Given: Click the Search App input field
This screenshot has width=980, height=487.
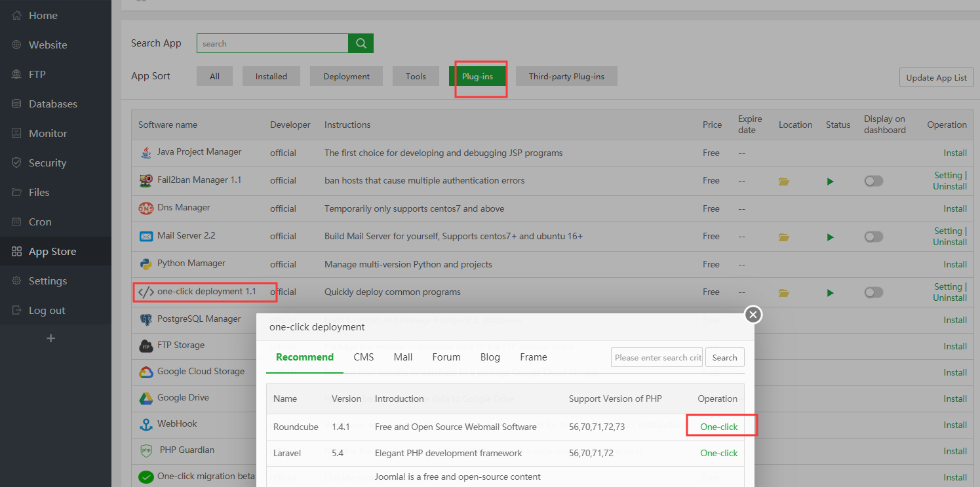Looking at the screenshot, I should [273, 43].
